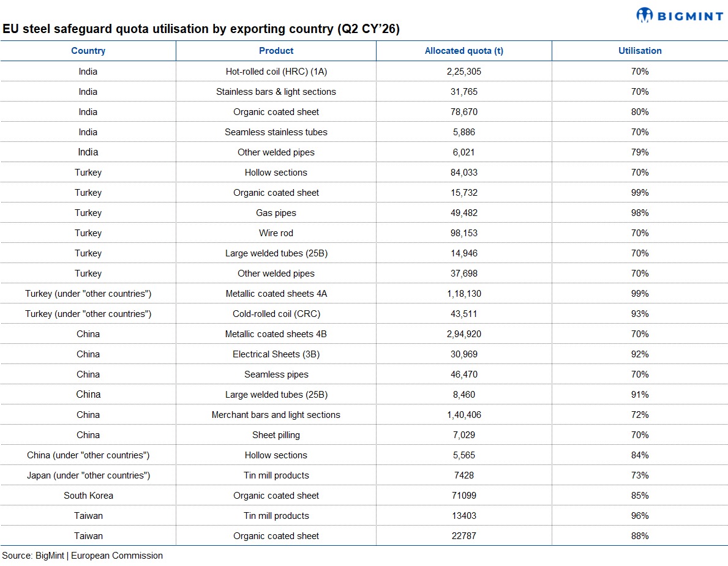Screen dimensions: 728x566
Task: Click the 2,94,920 allocated quota value
Action: pyautogui.click(x=463, y=334)
